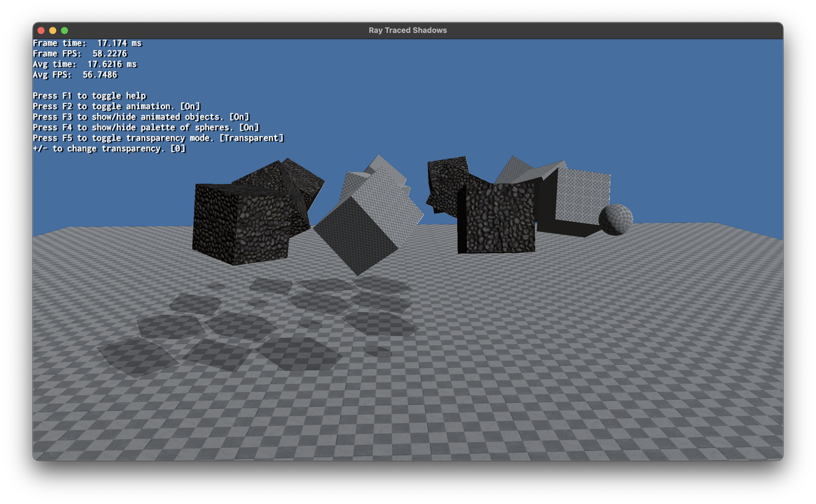Click the F3 show/hide animated objects line
Image resolution: width=816 pixels, height=504 pixels.
142,117
